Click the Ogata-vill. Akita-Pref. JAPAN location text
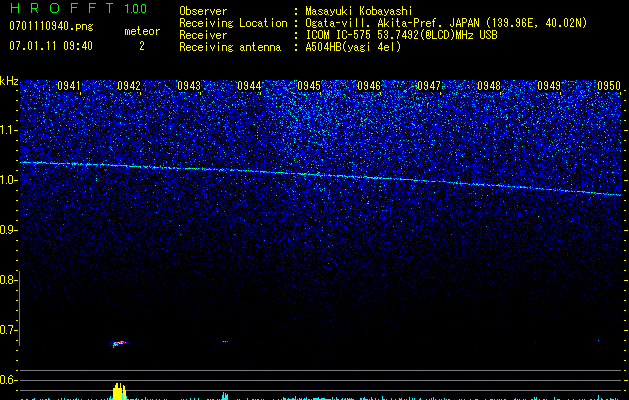 tap(446, 23)
